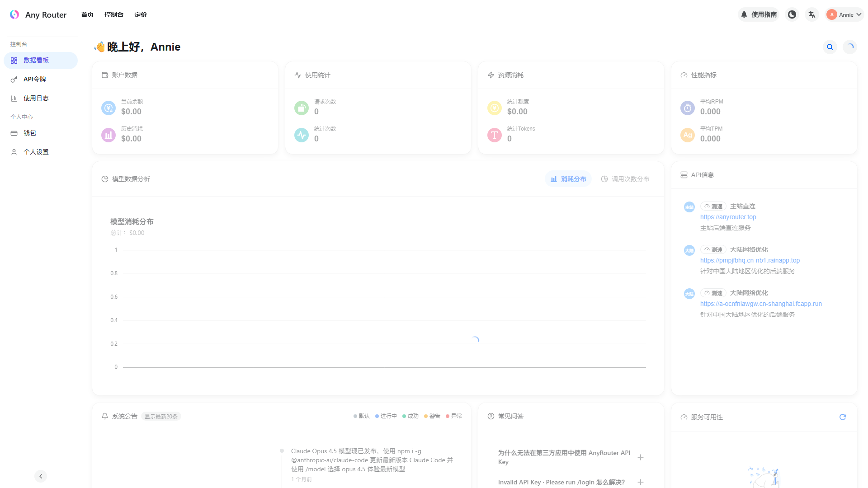This screenshot has height=488, width=868.
Task: Click the 使用指南 button
Action: tap(759, 14)
